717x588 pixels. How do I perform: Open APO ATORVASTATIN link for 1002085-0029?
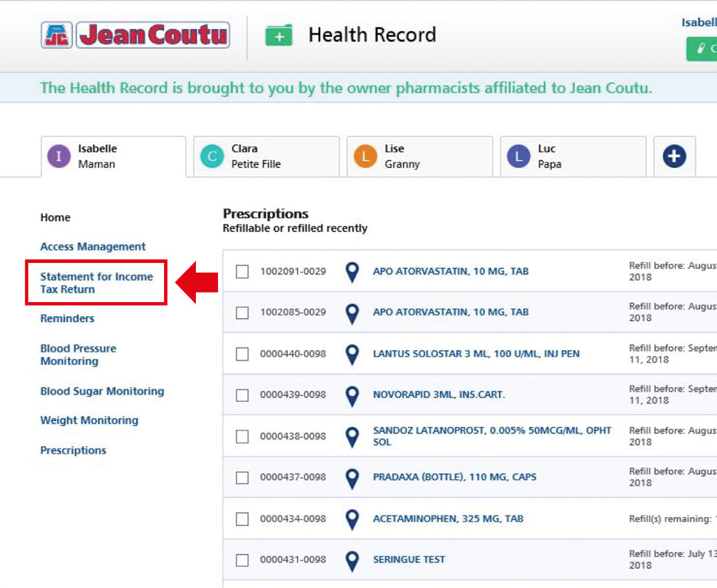pyautogui.click(x=450, y=312)
